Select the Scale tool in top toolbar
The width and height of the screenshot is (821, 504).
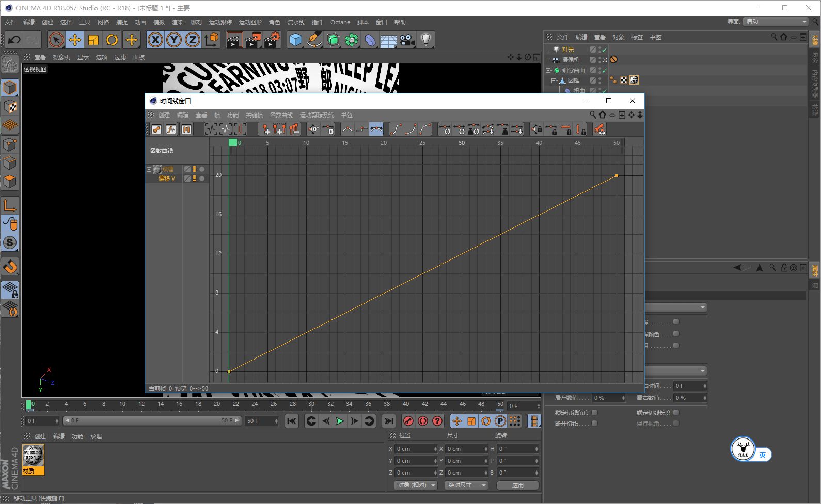click(x=93, y=40)
